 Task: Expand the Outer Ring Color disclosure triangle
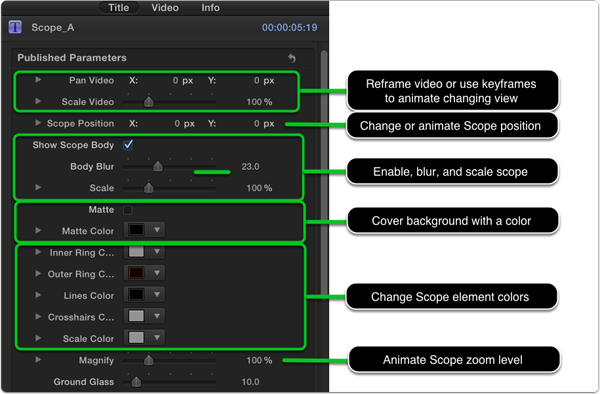click(x=38, y=274)
